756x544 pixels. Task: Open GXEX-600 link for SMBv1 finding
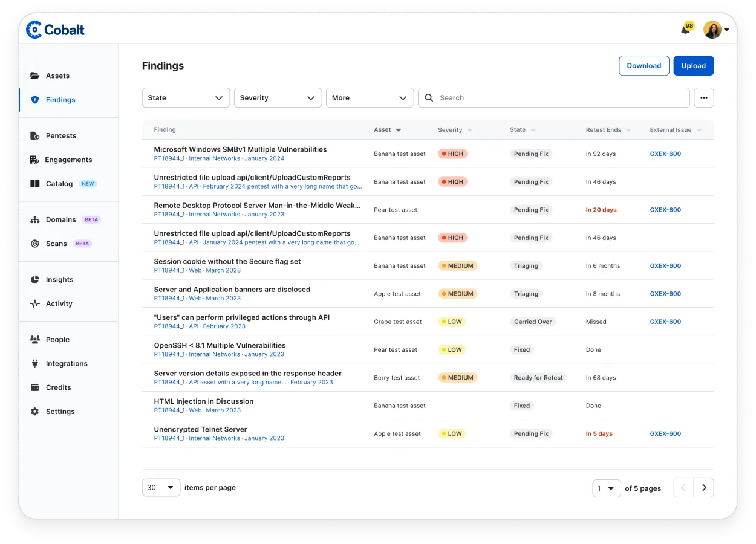pos(665,154)
